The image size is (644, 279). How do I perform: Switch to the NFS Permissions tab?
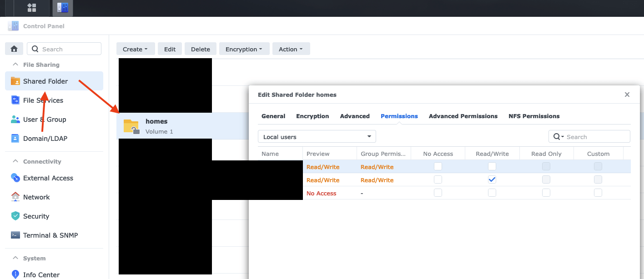(534, 116)
